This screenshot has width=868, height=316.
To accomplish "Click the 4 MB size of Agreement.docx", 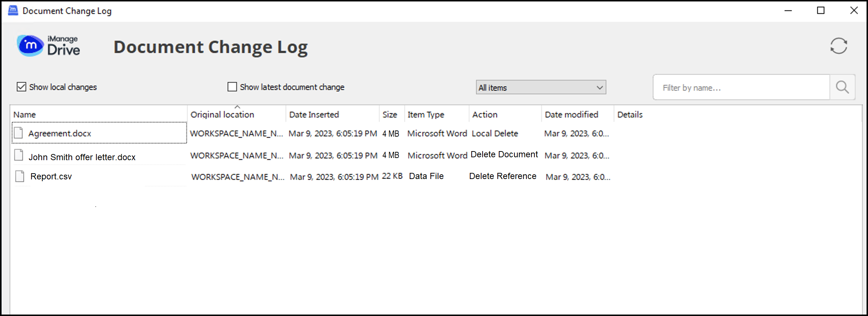I will pos(391,134).
